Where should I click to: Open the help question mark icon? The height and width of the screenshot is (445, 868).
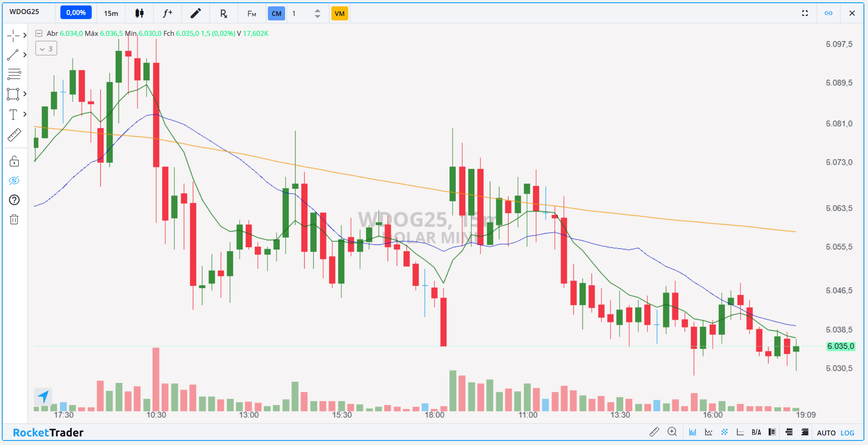click(14, 200)
